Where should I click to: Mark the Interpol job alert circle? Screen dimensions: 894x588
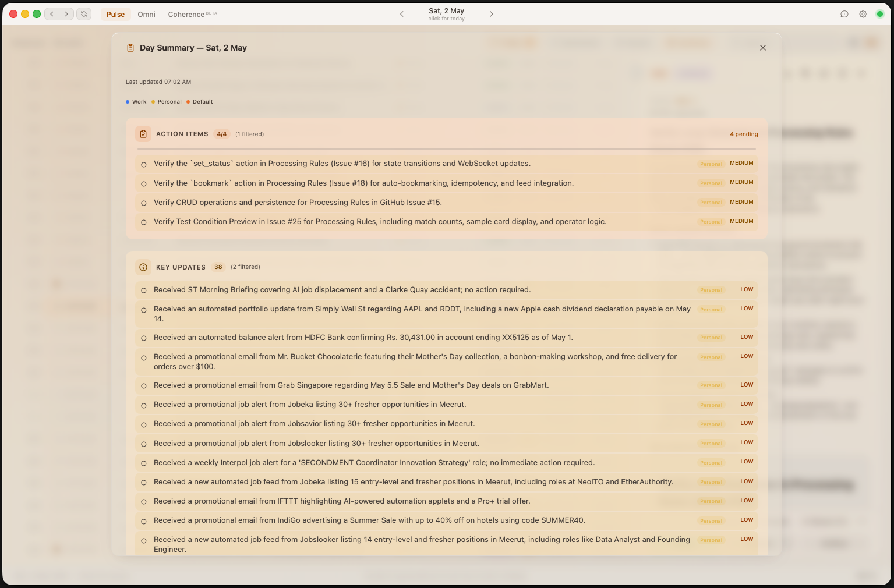(x=144, y=463)
